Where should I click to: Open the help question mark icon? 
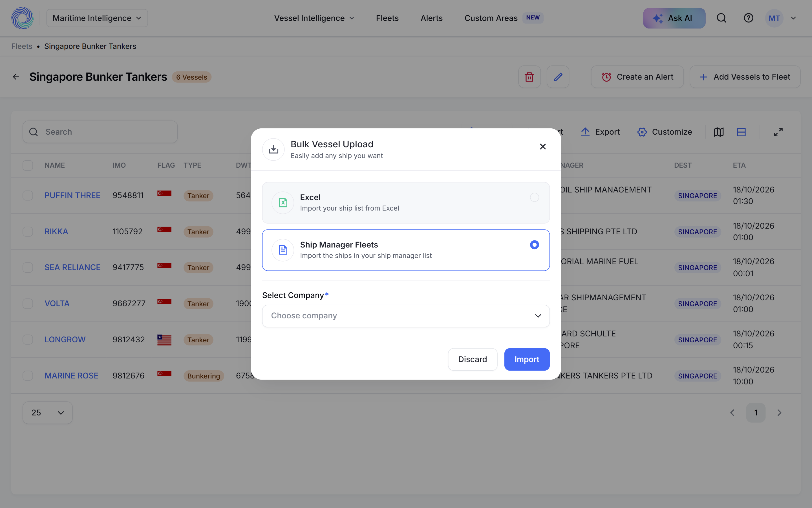[x=748, y=18]
